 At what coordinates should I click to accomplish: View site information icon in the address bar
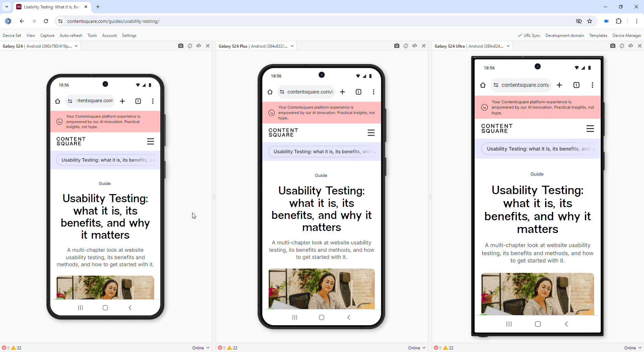pyautogui.click(x=60, y=21)
